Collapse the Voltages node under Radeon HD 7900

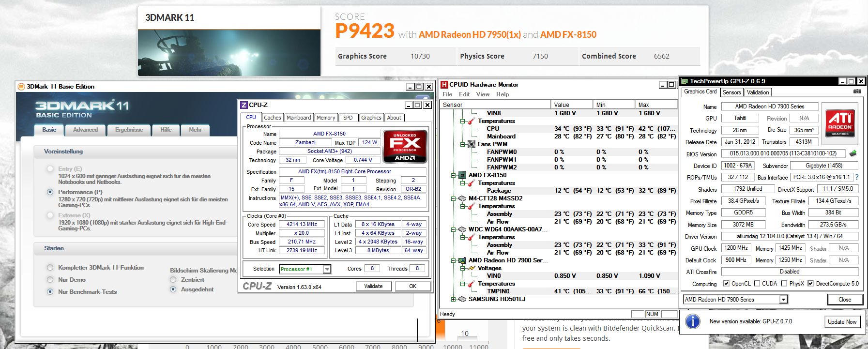point(462,268)
